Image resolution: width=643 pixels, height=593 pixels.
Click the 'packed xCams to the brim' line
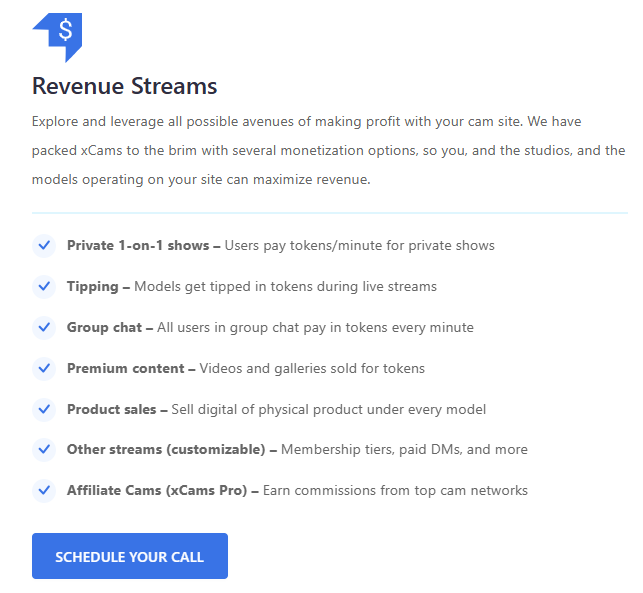(328, 151)
